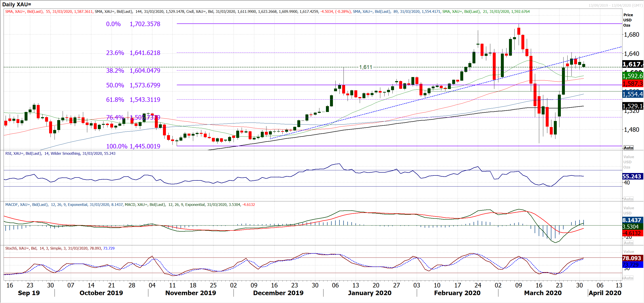Select the 100.0% 1,445.0019 Fibonacci label
Viewport: 644px width, 303px height.
coord(133,146)
